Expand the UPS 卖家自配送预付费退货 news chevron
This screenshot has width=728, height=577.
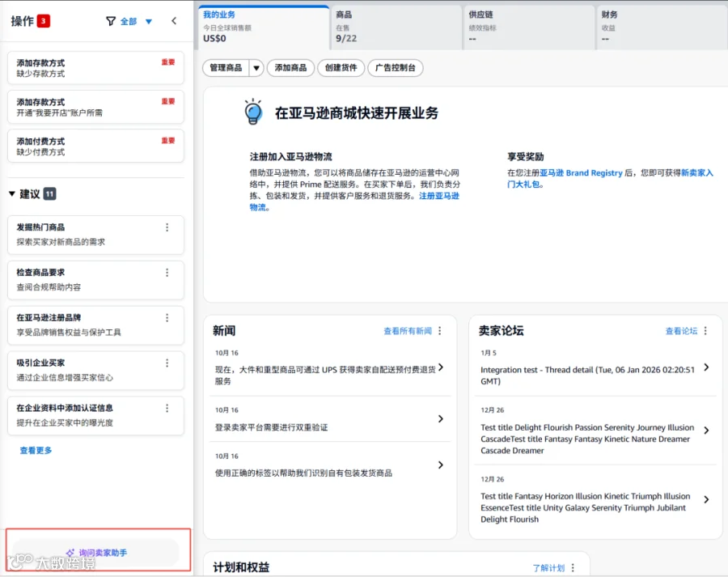441,367
